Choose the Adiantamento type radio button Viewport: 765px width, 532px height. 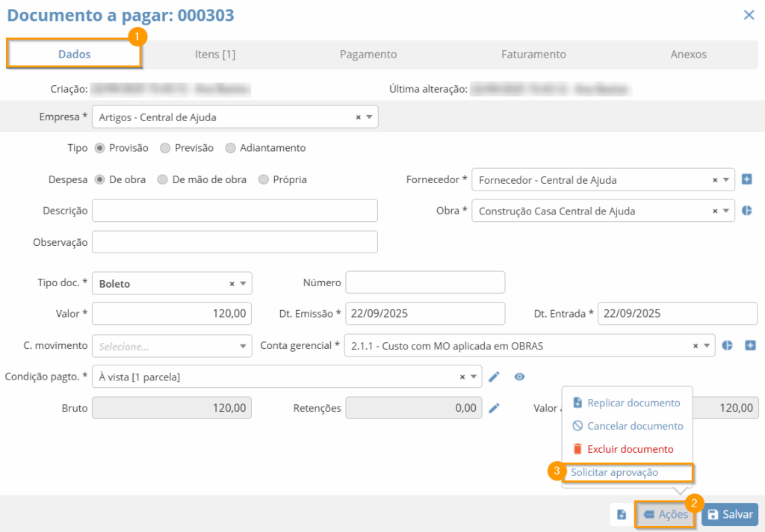tap(231, 148)
